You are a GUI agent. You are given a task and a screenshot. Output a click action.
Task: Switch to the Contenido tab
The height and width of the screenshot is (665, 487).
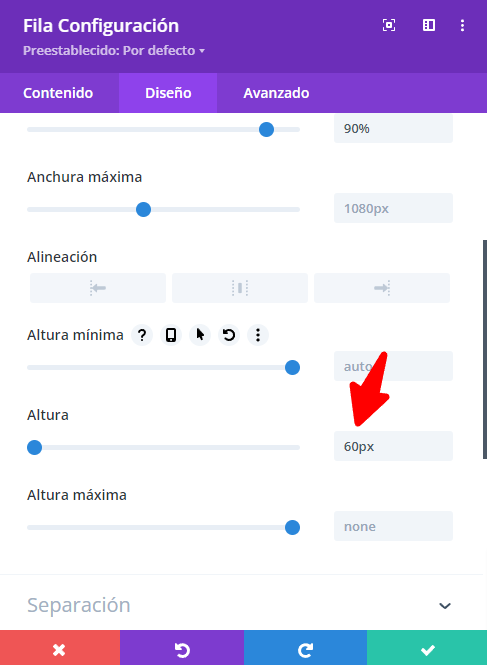click(58, 93)
